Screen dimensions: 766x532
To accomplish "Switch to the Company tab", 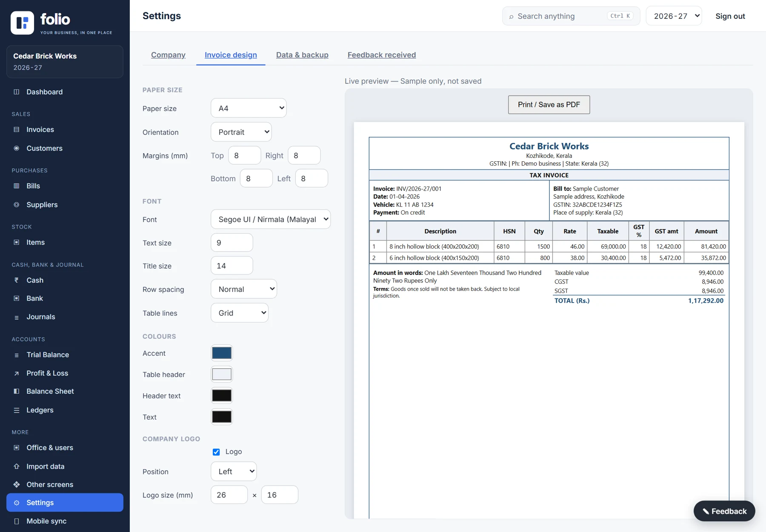I will 168,55.
